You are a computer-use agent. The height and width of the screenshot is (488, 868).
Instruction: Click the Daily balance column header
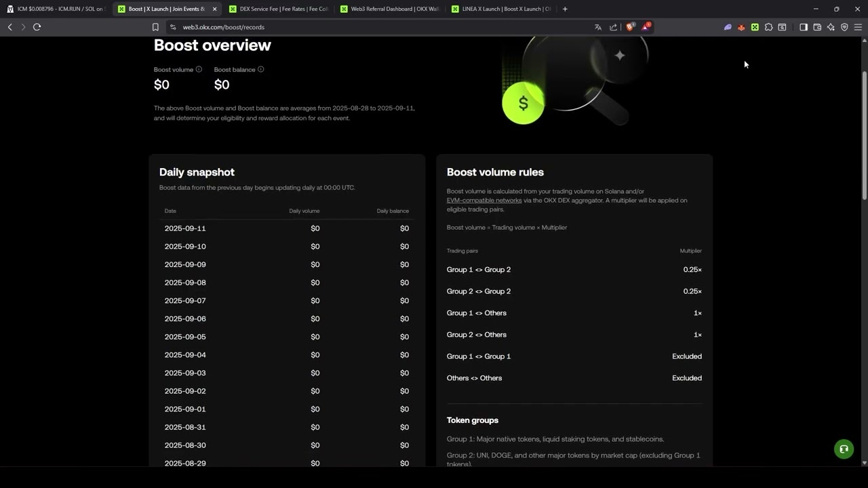(393, 211)
